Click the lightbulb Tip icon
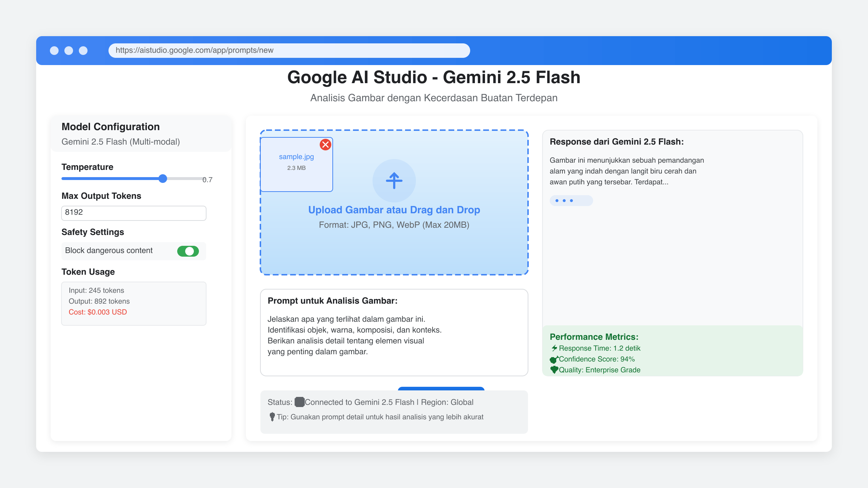This screenshot has height=488, width=868. pyautogui.click(x=272, y=417)
